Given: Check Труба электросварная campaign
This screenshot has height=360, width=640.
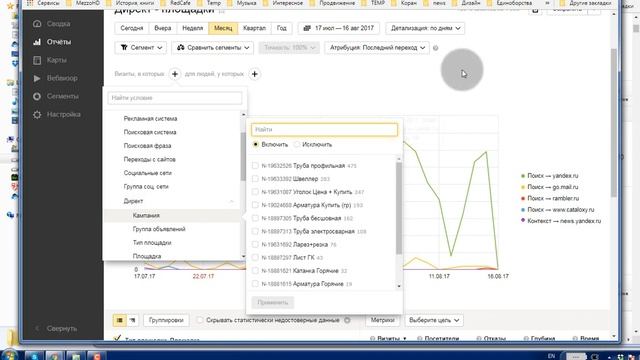Looking at the screenshot, I should click(255, 231).
